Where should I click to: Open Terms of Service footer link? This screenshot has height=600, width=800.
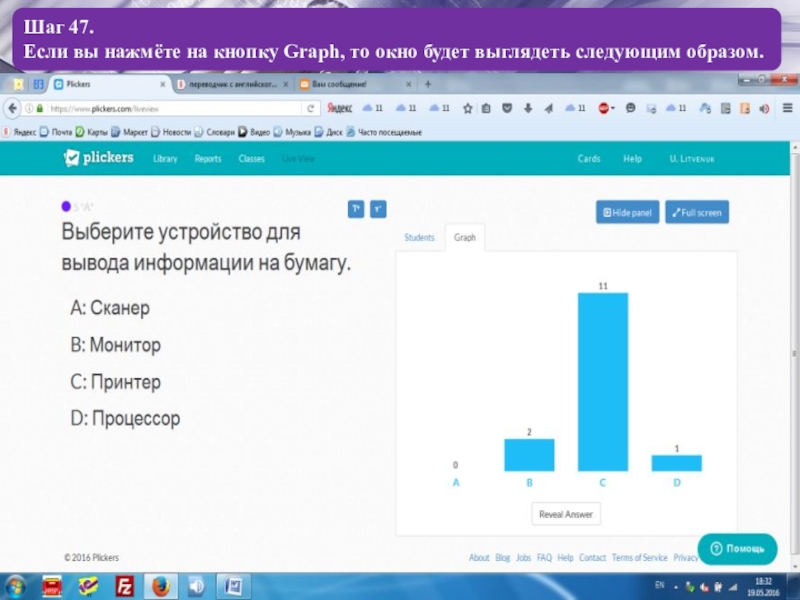639,558
